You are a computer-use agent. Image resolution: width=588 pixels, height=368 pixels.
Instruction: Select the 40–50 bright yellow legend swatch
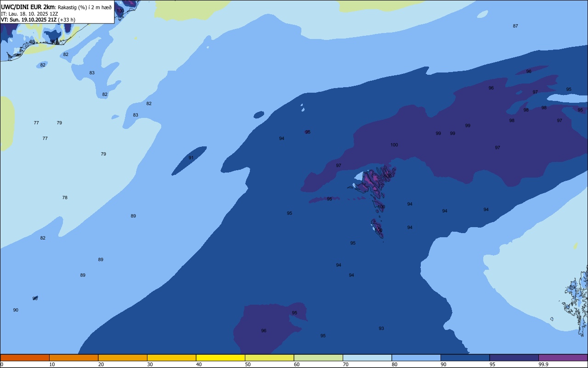[220, 357]
